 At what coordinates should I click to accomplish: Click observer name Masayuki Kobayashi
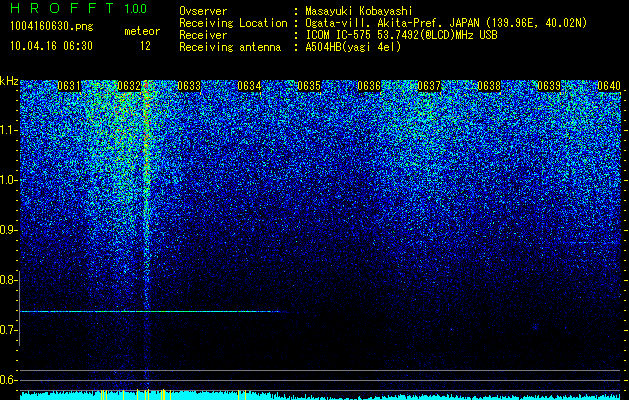(x=359, y=11)
